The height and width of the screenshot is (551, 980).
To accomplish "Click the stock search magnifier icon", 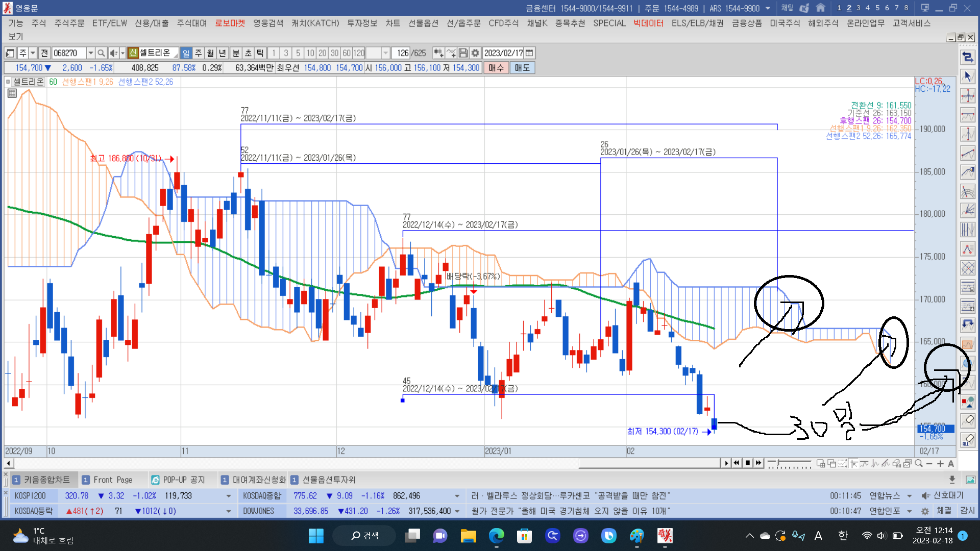I will [101, 53].
